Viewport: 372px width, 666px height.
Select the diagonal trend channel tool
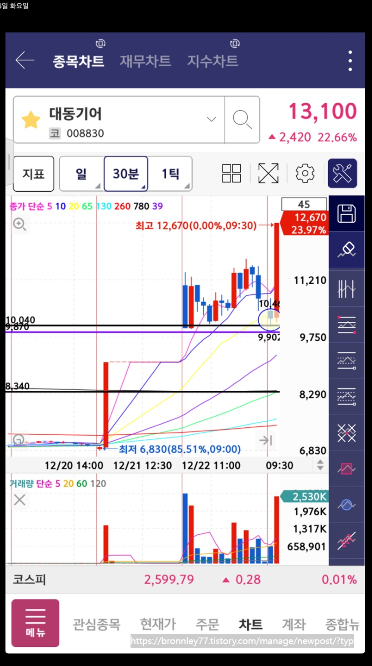pos(347,541)
